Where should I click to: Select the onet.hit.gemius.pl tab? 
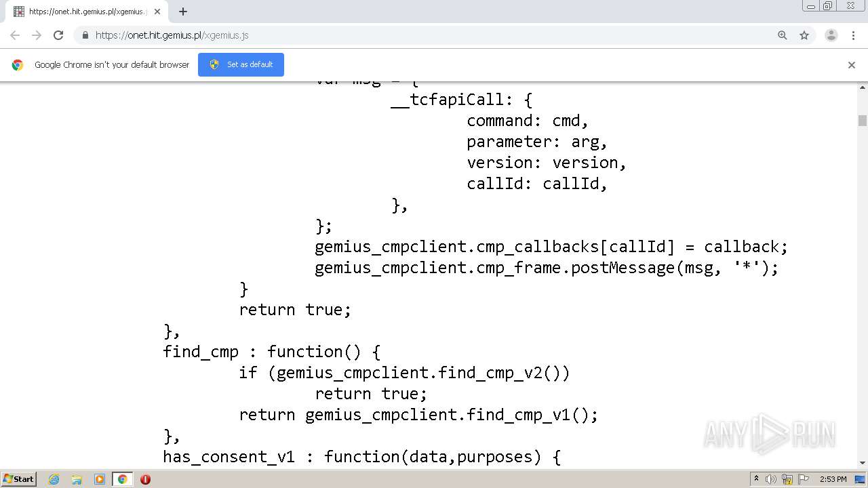87,12
